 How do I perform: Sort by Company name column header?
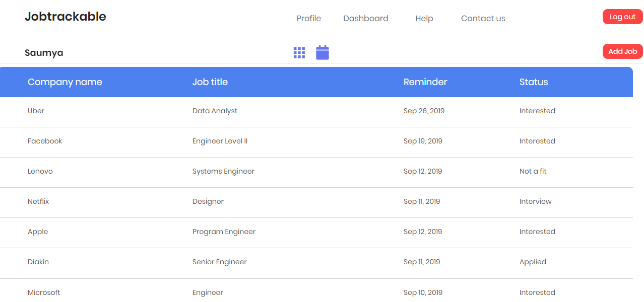point(65,82)
